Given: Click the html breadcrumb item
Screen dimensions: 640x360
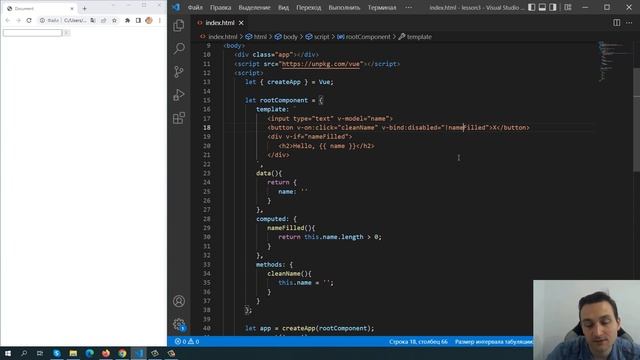Looking at the screenshot, I should pyautogui.click(x=256, y=37).
